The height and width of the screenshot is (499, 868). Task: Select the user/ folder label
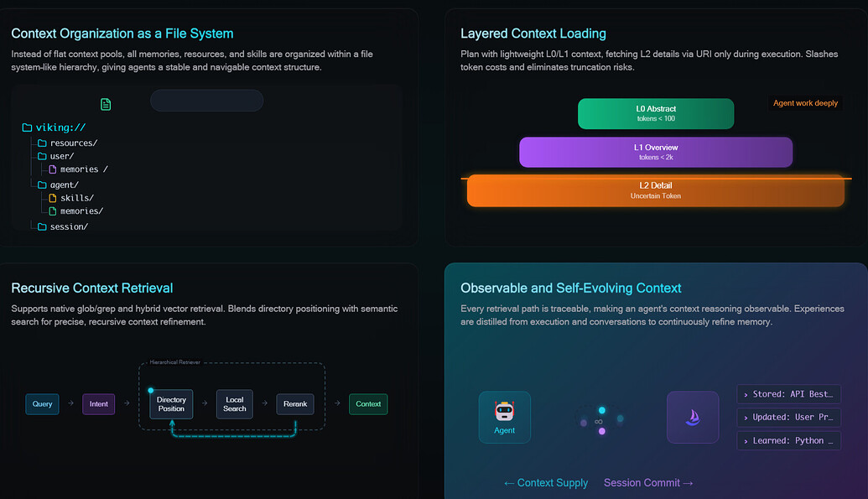[62, 156]
